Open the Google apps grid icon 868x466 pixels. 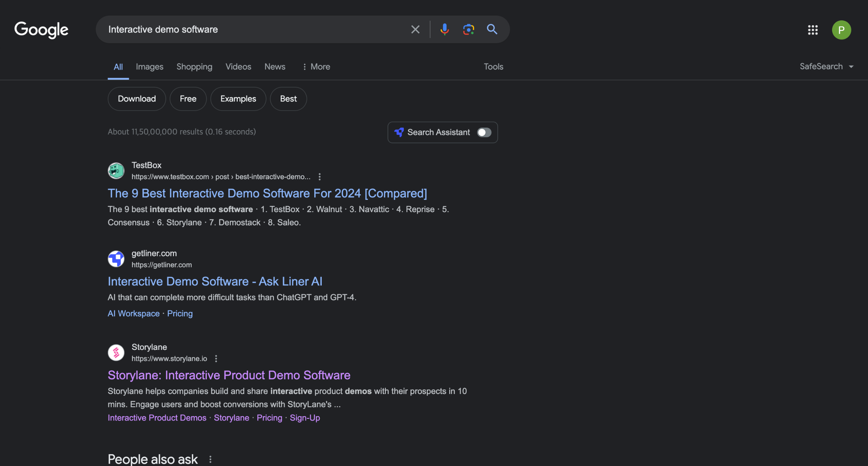click(x=813, y=30)
